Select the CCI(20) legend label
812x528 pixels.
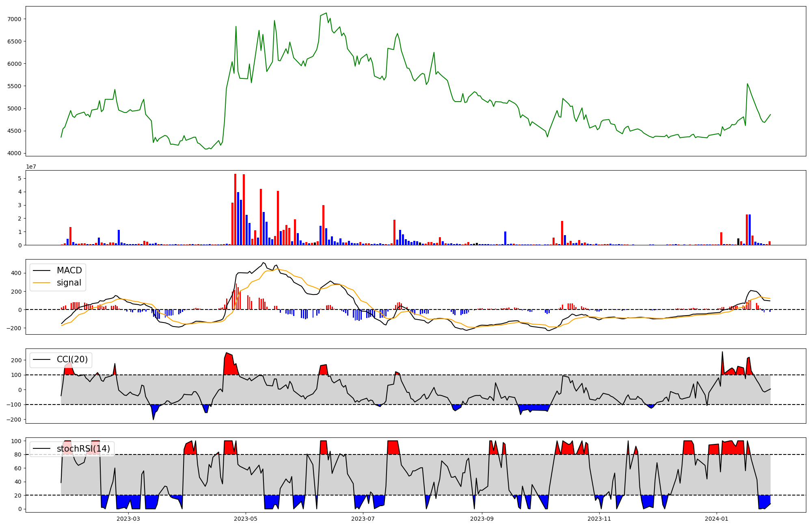click(72, 359)
